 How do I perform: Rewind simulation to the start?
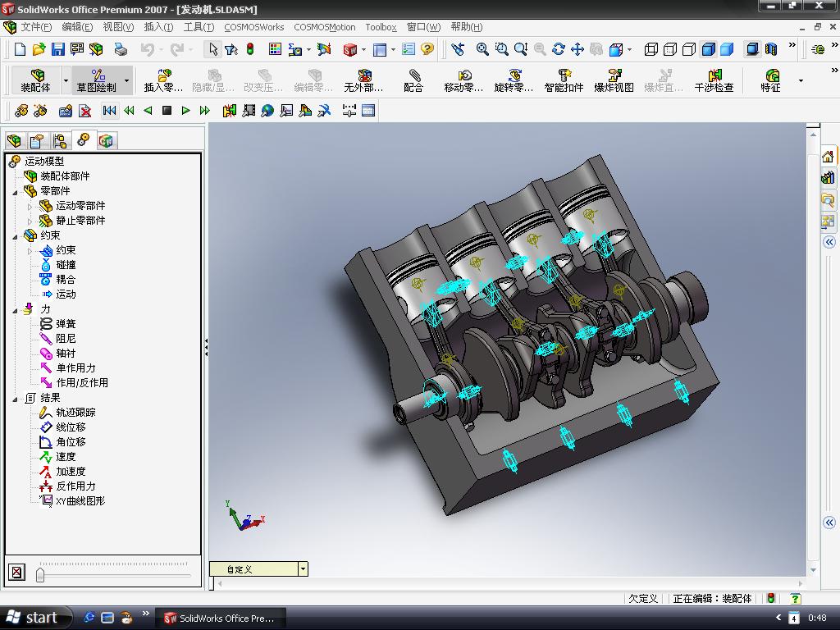pyautogui.click(x=109, y=111)
